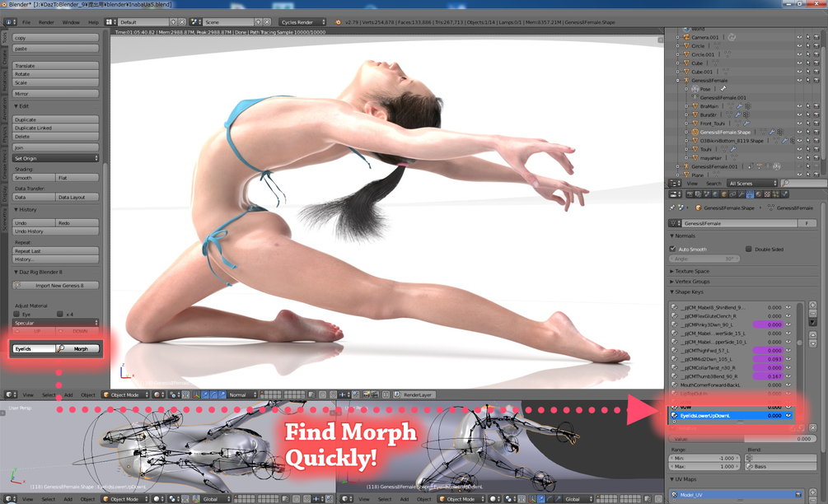The height and width of the screenshot is (504, 828).
Task: Open the Object cube properties tab
Action: (724, 194)
